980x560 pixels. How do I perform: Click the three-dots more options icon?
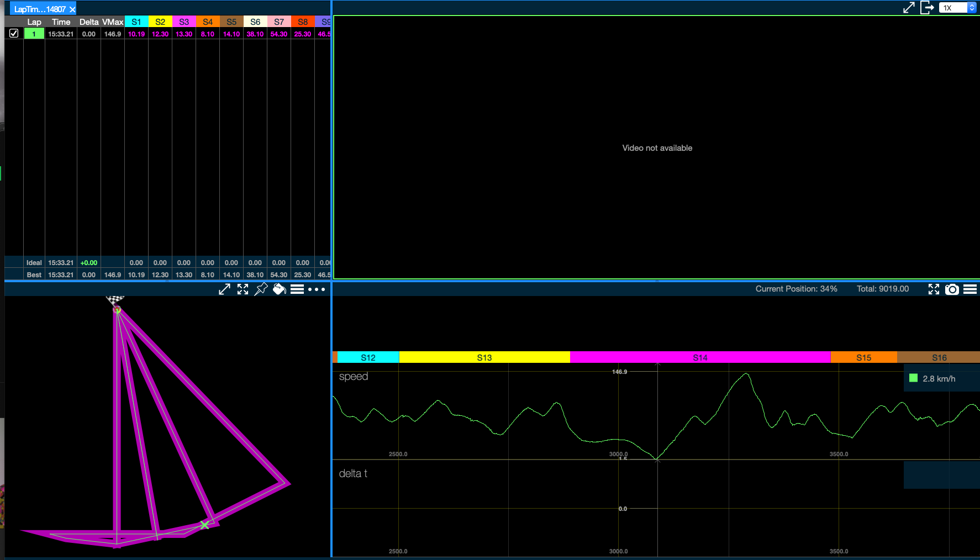click(x=317, y=289)
